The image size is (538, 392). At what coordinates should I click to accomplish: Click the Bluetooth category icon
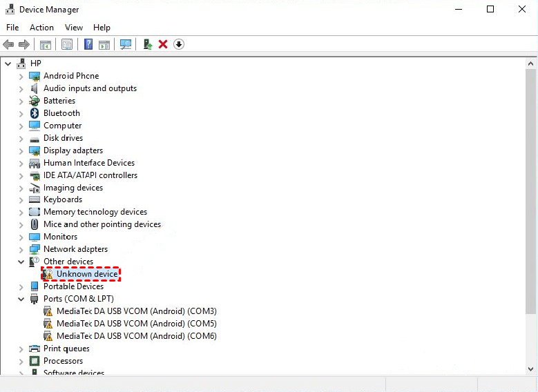coord(35,113)
